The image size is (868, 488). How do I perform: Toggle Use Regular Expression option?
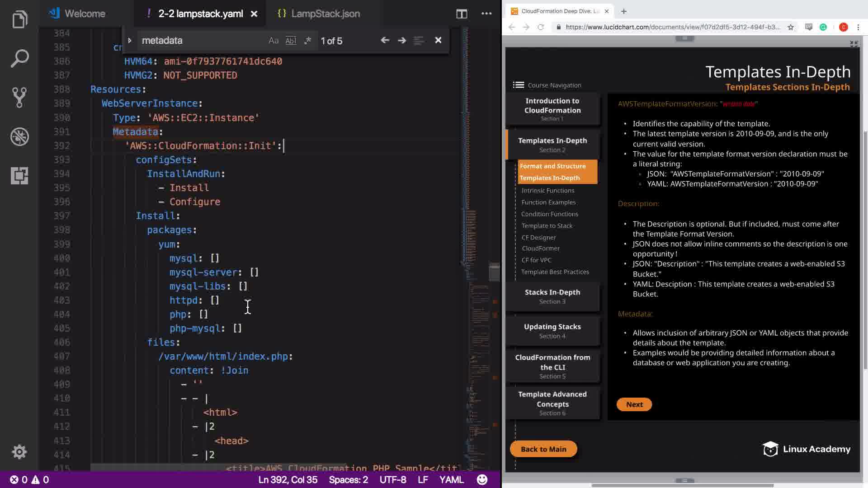pyautogui.click(x=307, y=41)
